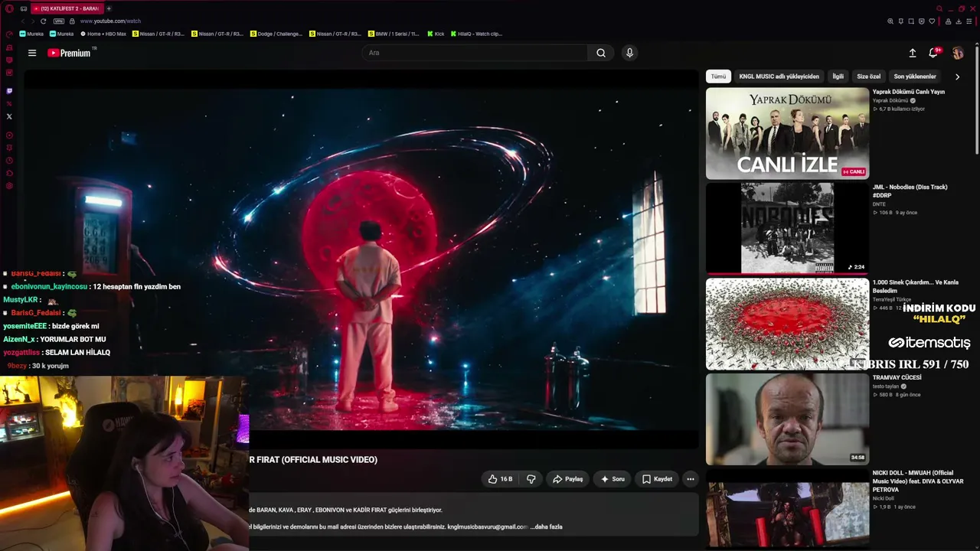Viewport: 980px width, 551px height.
Task: Open the TRAMVAY CÜCESİ video thumbnail
Action: [x=787, y=419]
